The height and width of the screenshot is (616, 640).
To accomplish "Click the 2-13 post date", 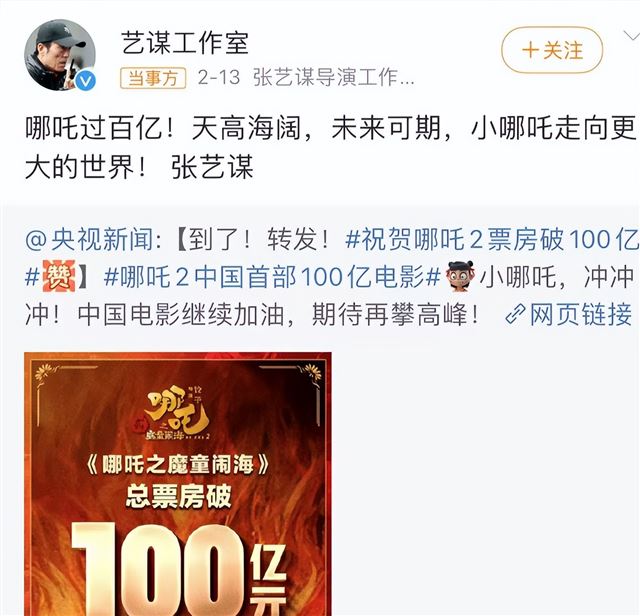I will 219,77.
